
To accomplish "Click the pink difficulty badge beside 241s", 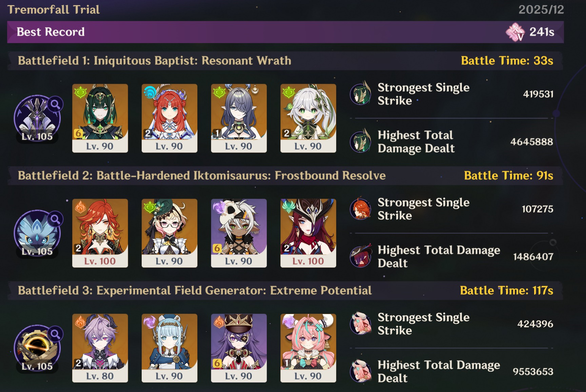I will 515,32.
